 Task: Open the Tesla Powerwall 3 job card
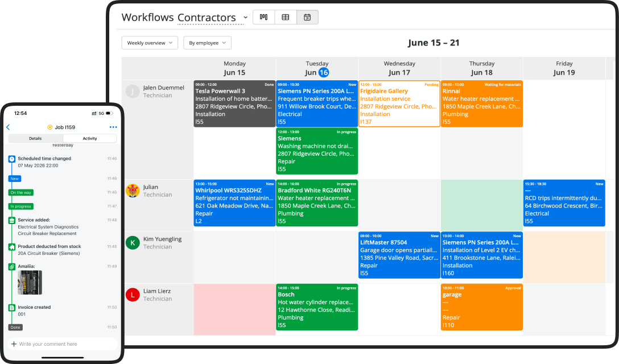click(234, 104)
